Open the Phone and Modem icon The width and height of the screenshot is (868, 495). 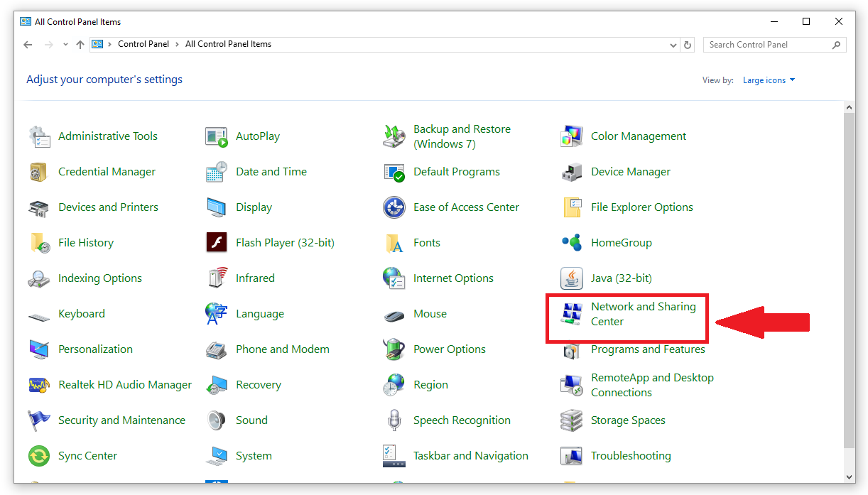[217, 349]
